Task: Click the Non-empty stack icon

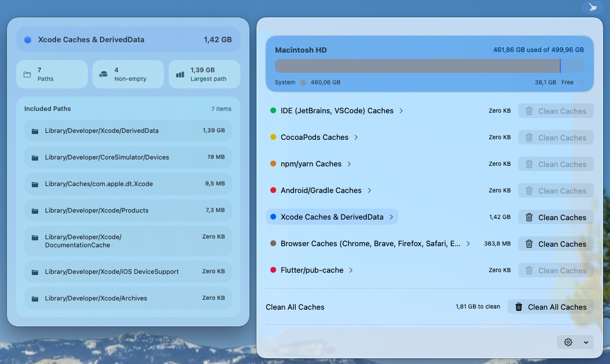Action: (x=103, y=75)
